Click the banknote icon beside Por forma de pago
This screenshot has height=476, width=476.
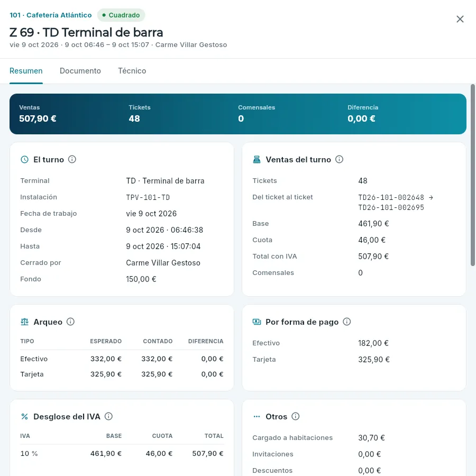(257, 322)
